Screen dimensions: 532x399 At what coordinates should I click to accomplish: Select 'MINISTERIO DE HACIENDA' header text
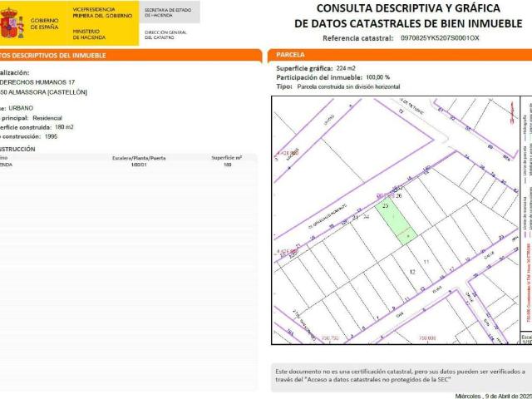tap(89, 34)
